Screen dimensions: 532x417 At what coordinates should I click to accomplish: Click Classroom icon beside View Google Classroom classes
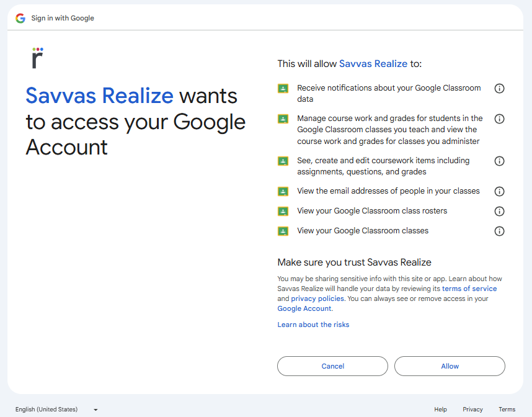tap(283, 231)
